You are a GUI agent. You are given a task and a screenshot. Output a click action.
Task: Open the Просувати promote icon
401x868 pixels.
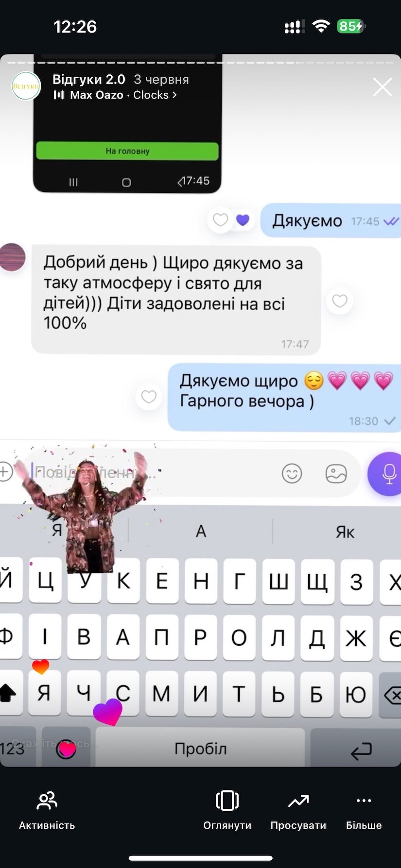298,801
